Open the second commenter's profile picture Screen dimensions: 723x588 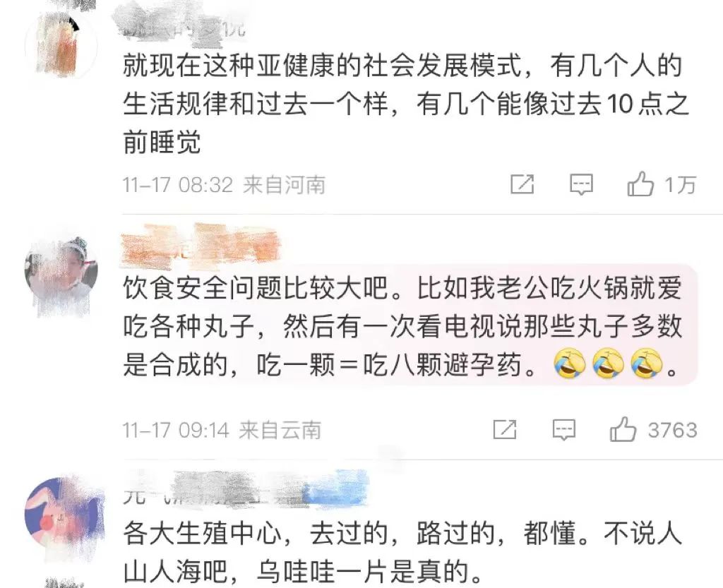point(61,275)
